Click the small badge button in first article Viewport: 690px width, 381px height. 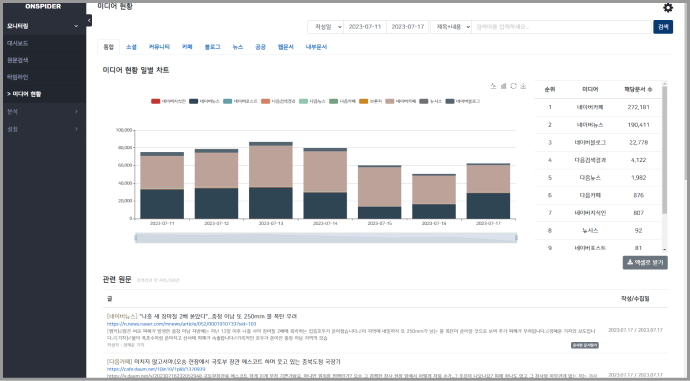click(585, 345)
